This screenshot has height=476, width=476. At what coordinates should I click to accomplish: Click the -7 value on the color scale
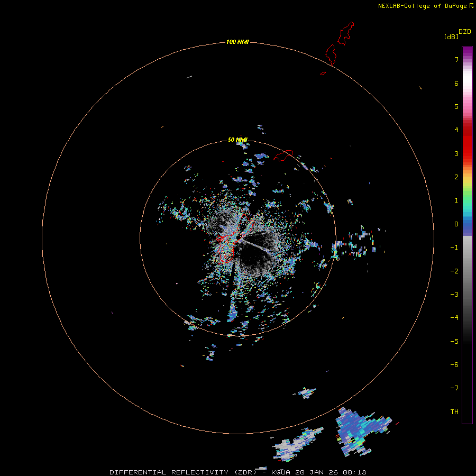pyautogui.click(x=454, y=388)
